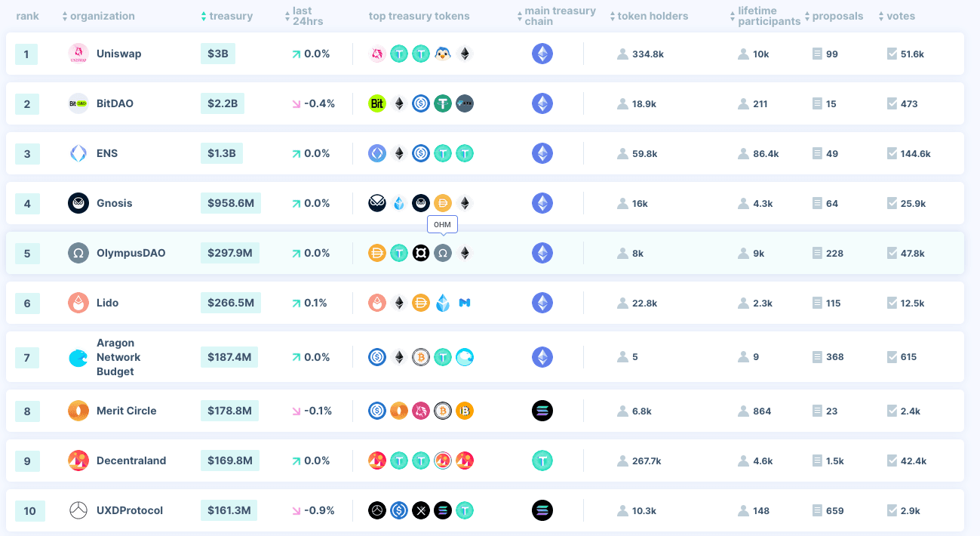Click the $958.6M treasury value

(x=231, y=203)
